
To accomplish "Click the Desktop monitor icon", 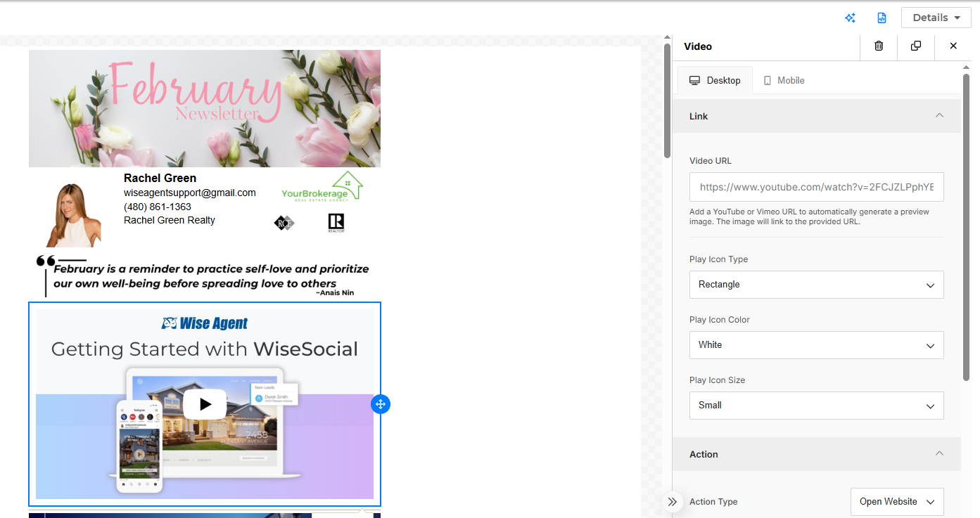I will click(694, 80).
